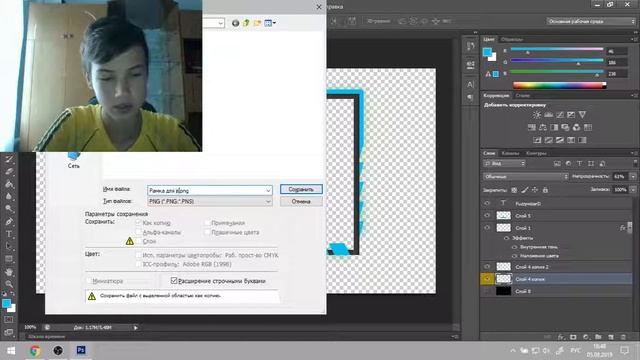Viewport: 640px width, 360px height.
Task: Toggle Слои checkbox in save options
Action: [x=138, y=241]
